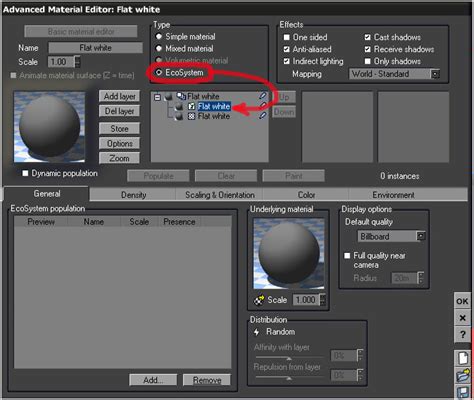Enable Only shadows
Screen dimensions: 474x400
[x=368, y=61]
